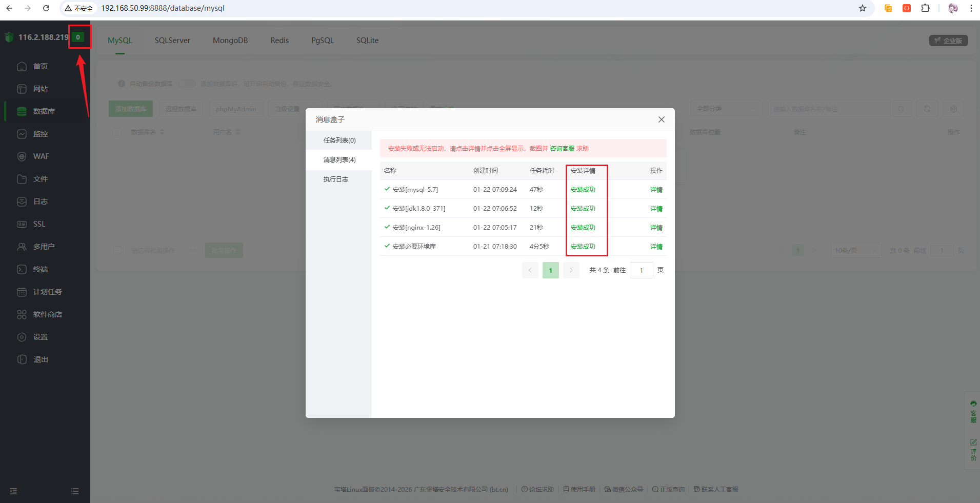Viewport: 980px width, 503px height.
Task: Open the 10 per page dropdown
Action: coord(854,250)
